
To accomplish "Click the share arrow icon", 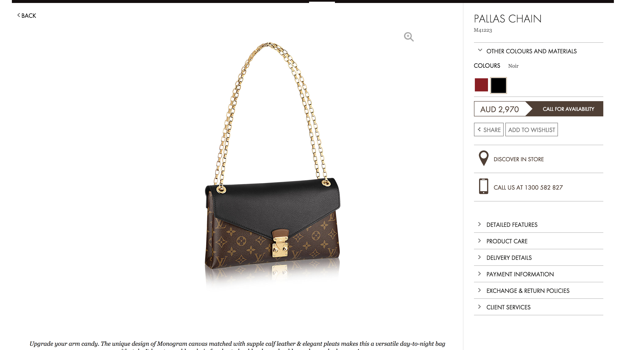I will tap(479, 129).
